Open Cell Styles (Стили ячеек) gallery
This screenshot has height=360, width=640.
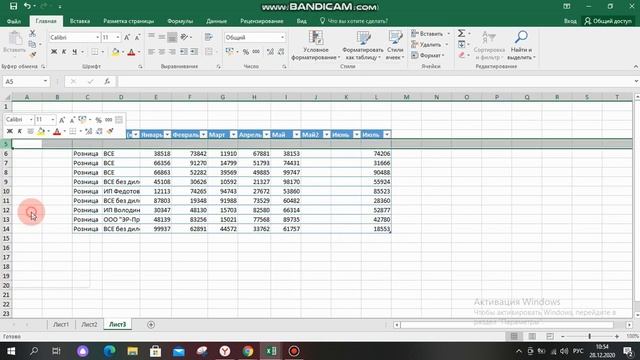pyautogui.click(x=395, y=46)
